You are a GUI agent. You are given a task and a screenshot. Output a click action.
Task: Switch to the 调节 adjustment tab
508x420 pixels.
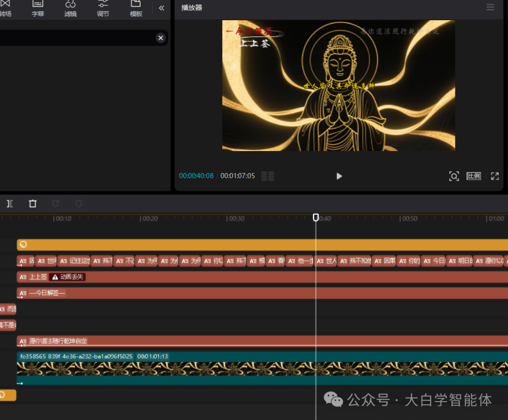[103, 9]
